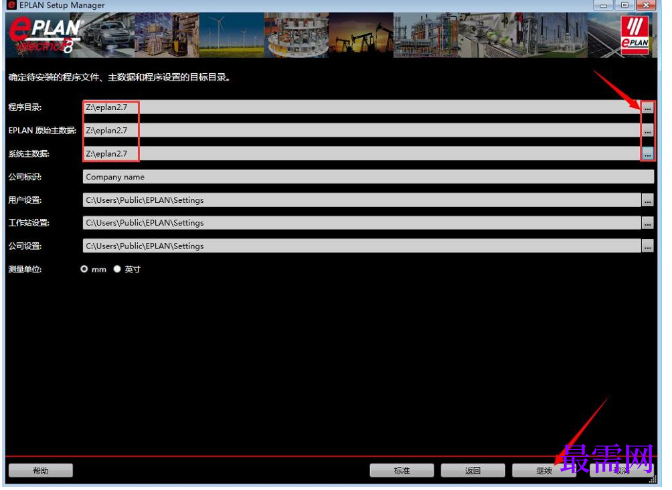Go back with the 返回 button

[473, 471]
